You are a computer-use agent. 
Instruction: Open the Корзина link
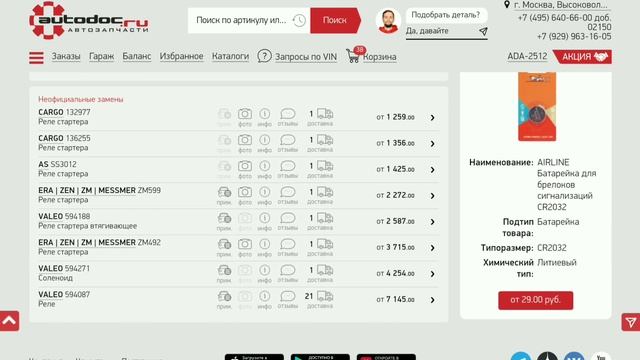380,57
